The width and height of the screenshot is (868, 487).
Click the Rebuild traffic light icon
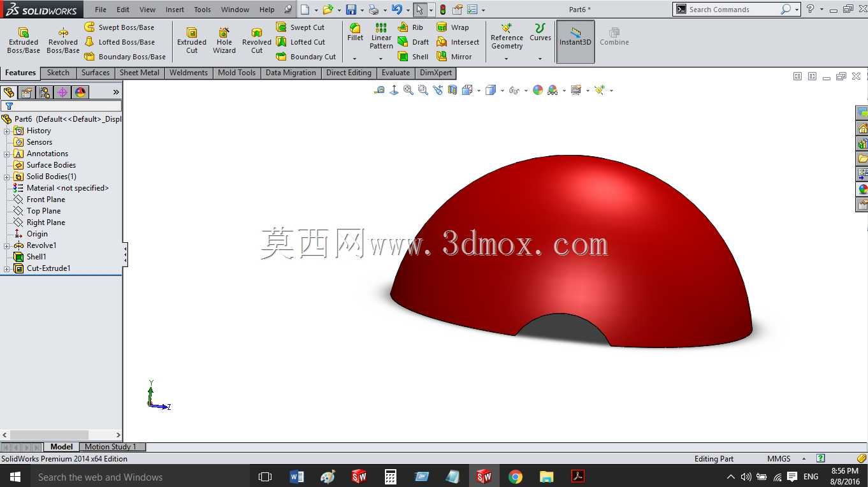point(442,10)
